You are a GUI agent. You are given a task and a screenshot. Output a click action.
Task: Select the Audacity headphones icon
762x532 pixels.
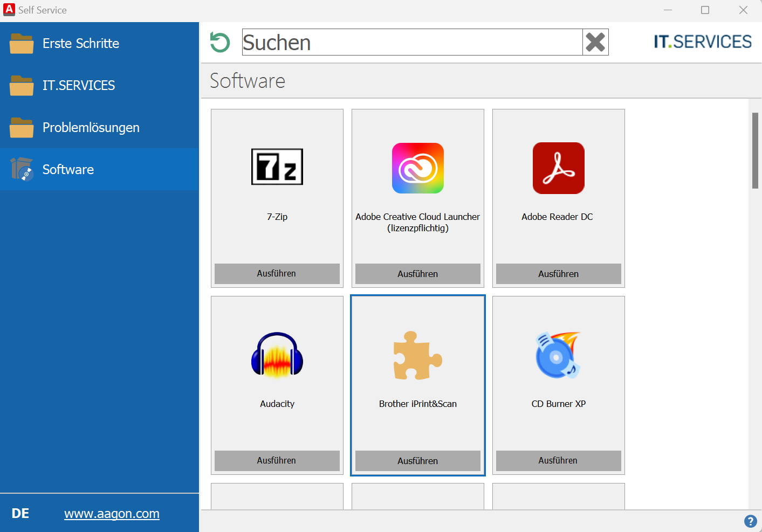[277, 355]
